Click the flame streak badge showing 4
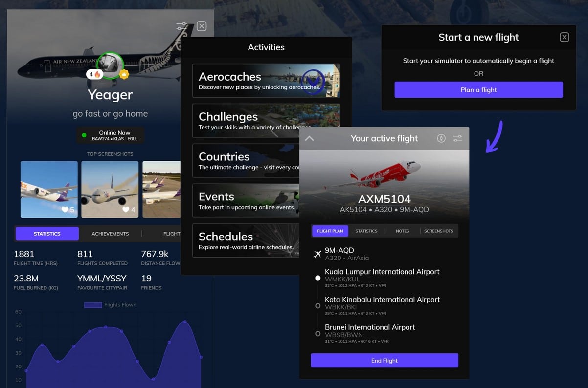This screenshot has width=588, height=388. pos(94,74)
